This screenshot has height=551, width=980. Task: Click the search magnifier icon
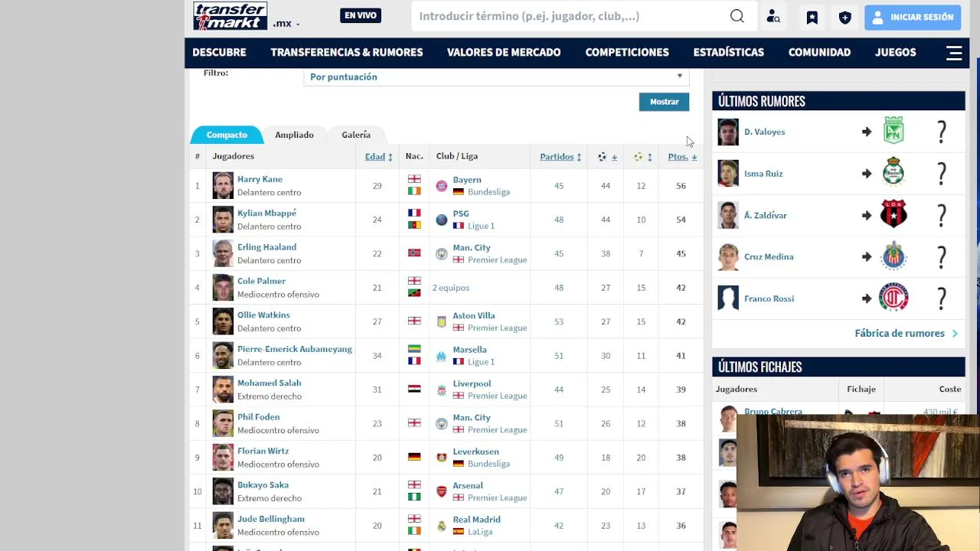[x=737, y=16]
